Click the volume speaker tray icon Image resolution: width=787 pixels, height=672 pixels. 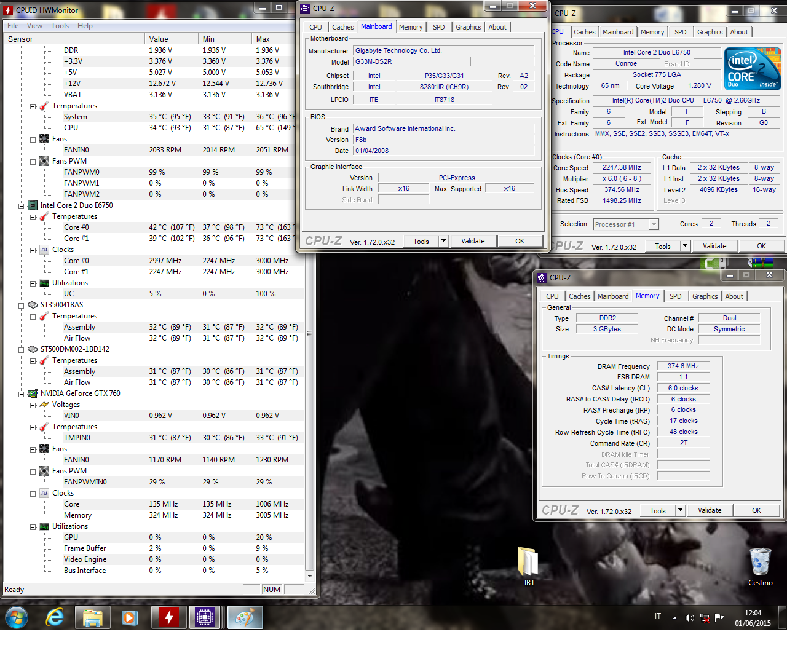689,618
